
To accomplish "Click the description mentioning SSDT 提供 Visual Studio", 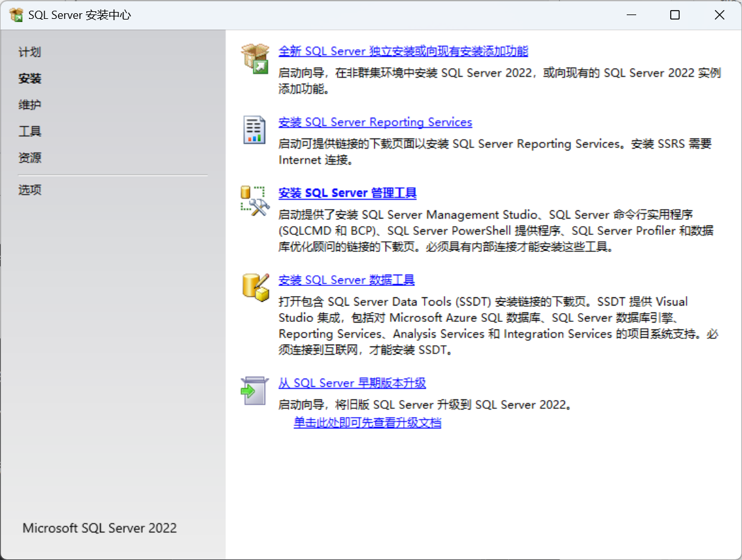I will tap(498, 326).
